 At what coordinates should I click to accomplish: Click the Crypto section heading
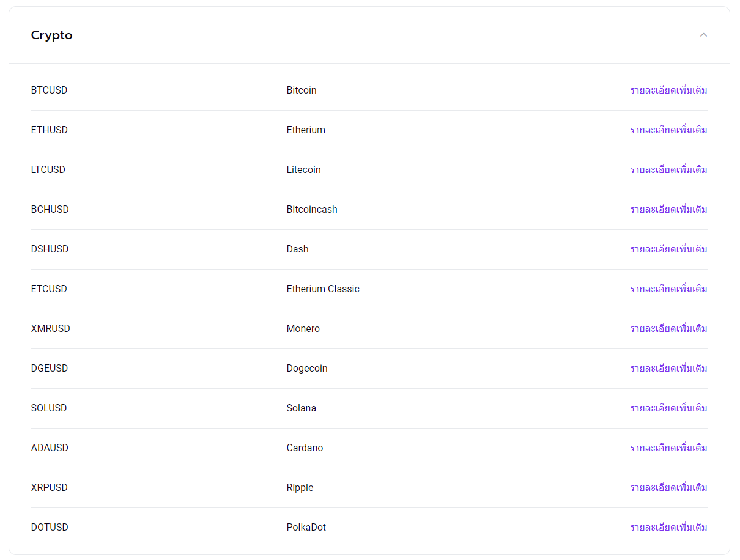click(52, 35)
